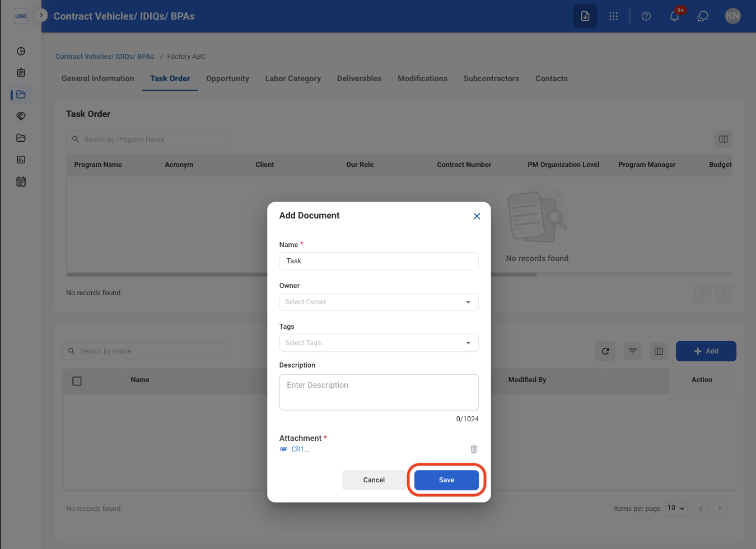
Task: Expand the Select Owner dropdown
Action: [379, 302]
